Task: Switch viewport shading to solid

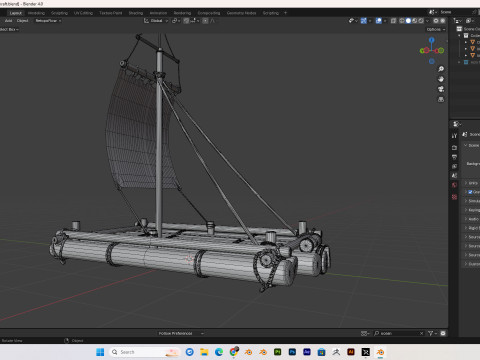Action: (408, 21)
